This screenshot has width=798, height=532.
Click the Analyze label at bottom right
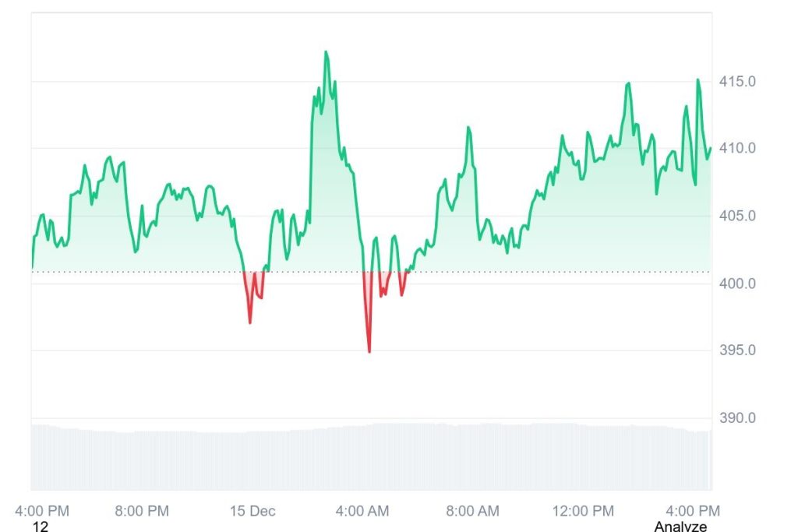pyautogui.click(x=680, y=527)
